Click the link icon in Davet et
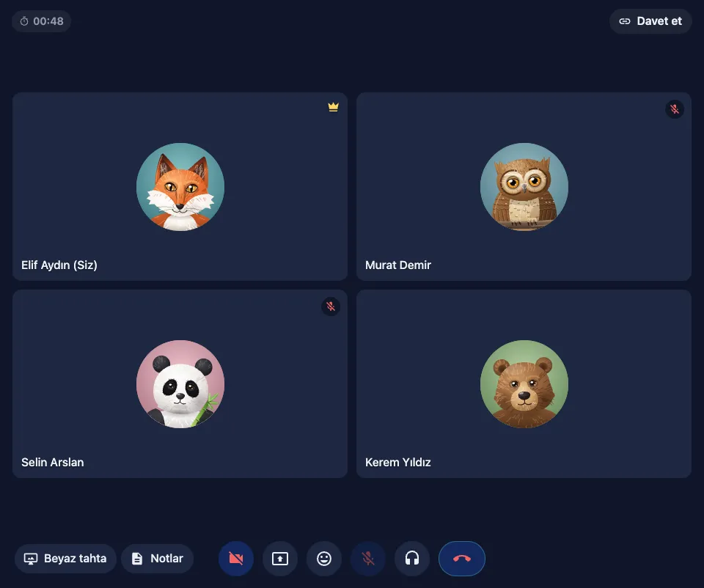This screenshot has width=704, height=588. (x=625, y=21)
